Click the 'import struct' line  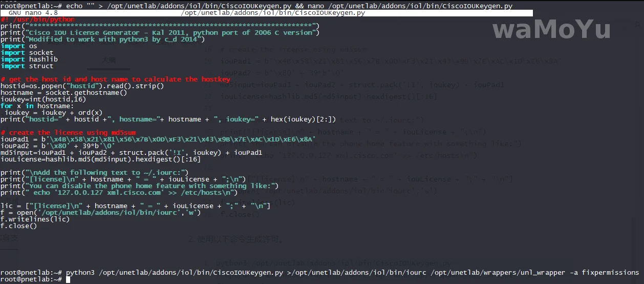point(27,66)
